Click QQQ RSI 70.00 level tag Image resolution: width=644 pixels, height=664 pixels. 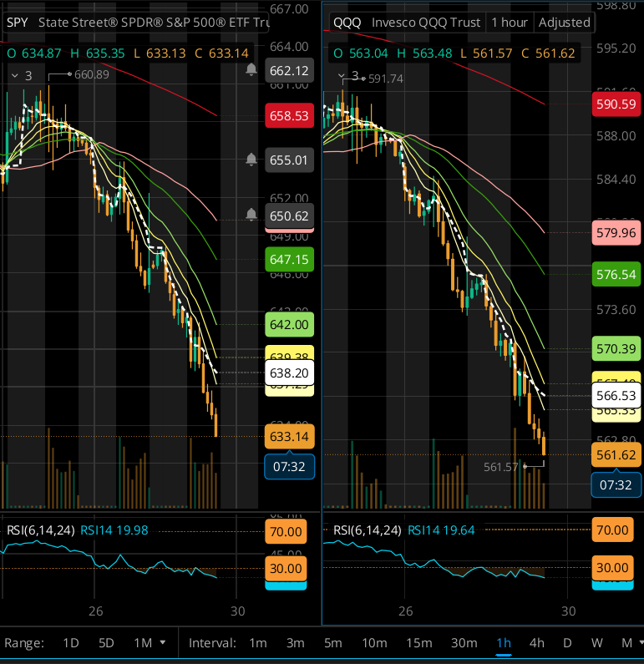tap(612, 530)
